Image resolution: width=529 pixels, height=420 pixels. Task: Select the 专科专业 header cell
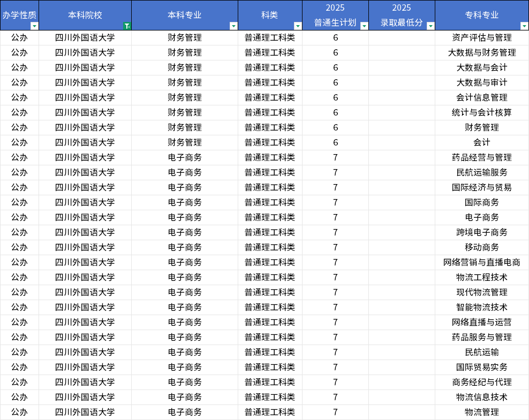[482, 15]
